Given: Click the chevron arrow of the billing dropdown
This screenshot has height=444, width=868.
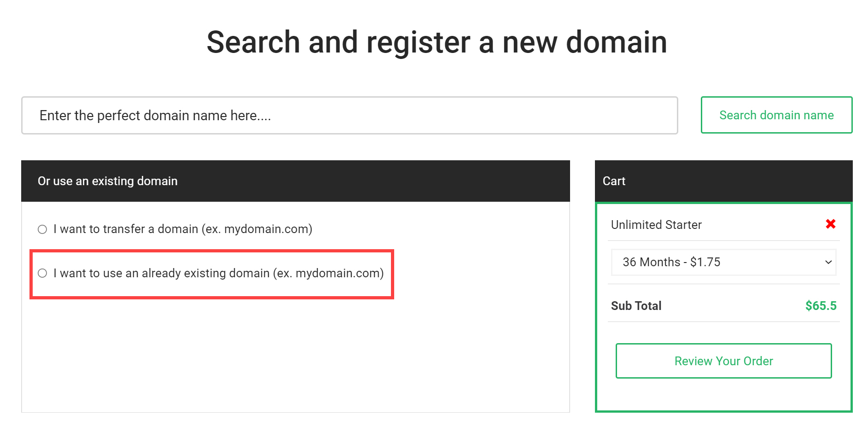Looking at the screenshot, I should [x=828, y=262].
